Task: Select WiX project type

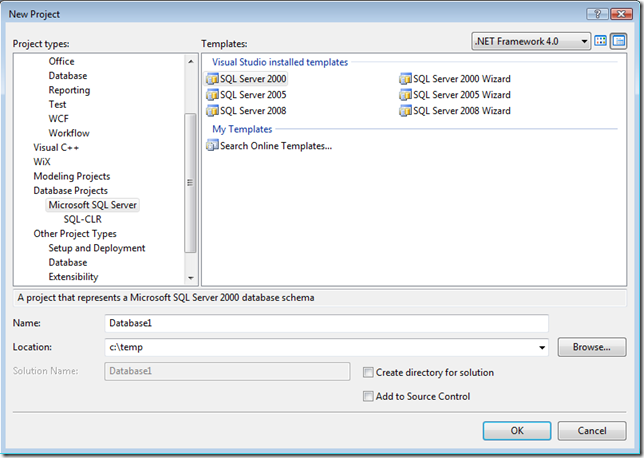Action: (x=42, y=162)
